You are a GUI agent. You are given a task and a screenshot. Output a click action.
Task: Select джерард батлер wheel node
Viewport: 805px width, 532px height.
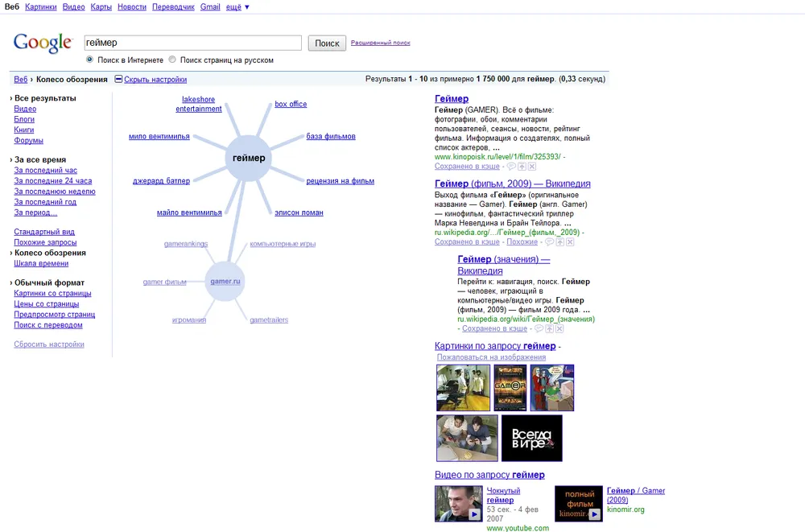tap(161, 181)
